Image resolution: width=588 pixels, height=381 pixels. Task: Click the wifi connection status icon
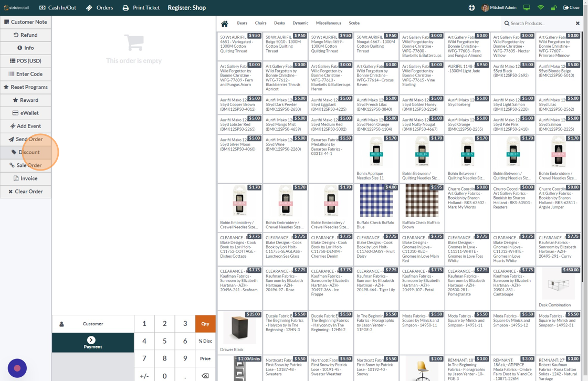coord(540,7)
